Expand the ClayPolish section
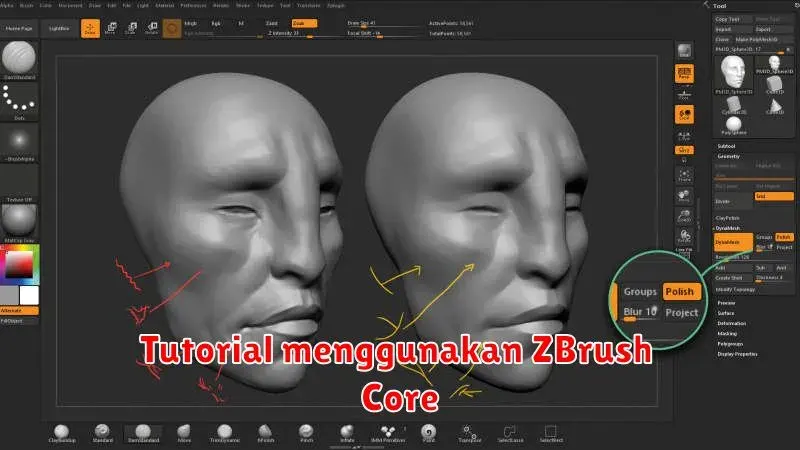The width and height of the screenshot is (800, 450). click(728, 218)
